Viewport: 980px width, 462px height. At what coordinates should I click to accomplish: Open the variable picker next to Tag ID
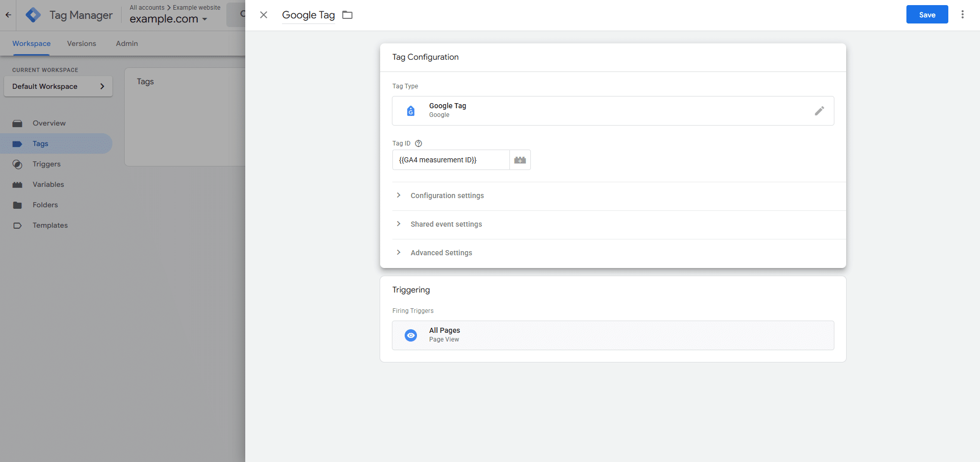520,160
